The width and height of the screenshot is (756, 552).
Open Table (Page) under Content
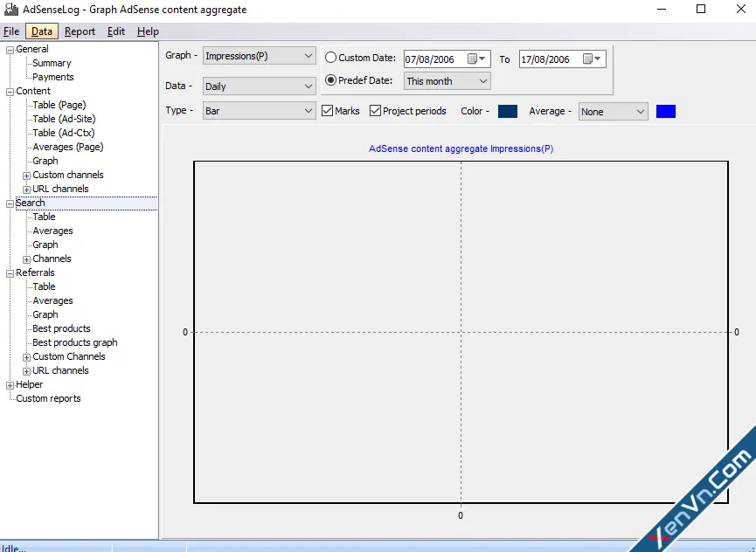[59, 105]
